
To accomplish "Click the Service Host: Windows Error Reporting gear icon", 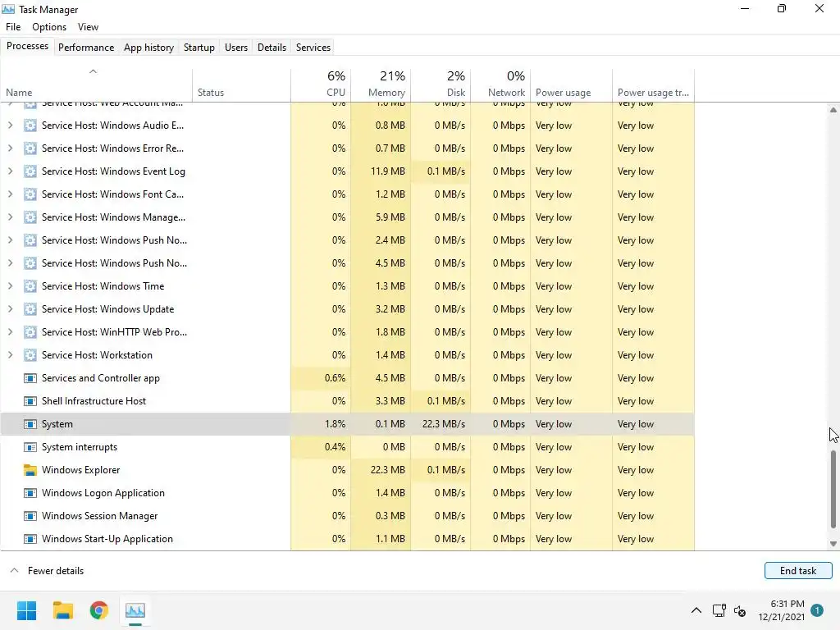I will pyautogui.click(x=30, y=148).
